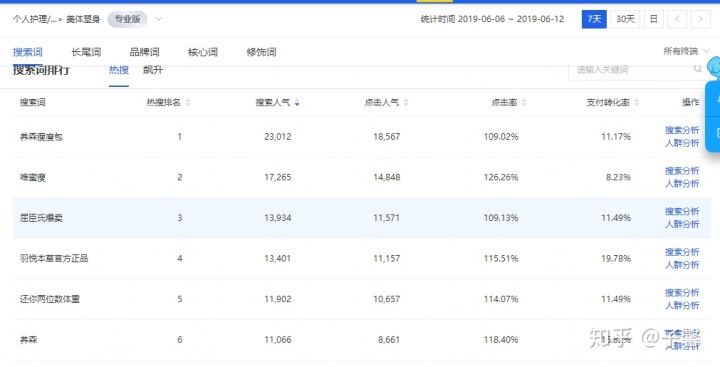
Task: Click the 搜索词 column header
Action: 33,102
